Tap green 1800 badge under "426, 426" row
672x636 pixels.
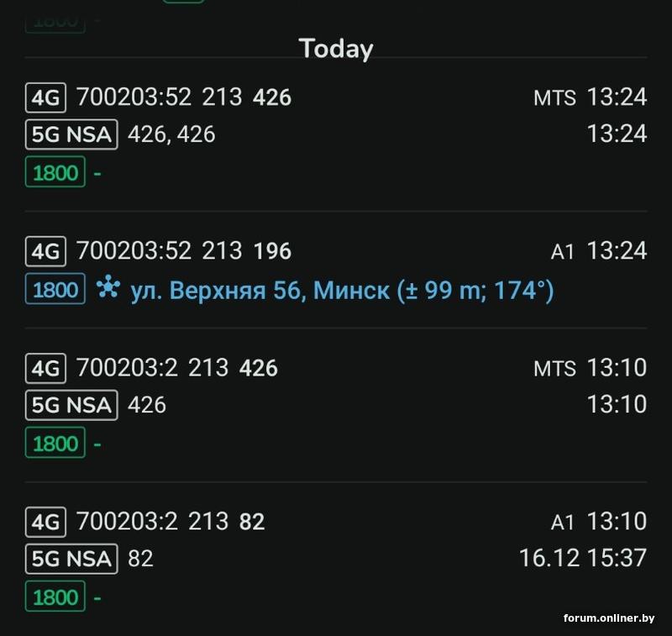(55, 173)
